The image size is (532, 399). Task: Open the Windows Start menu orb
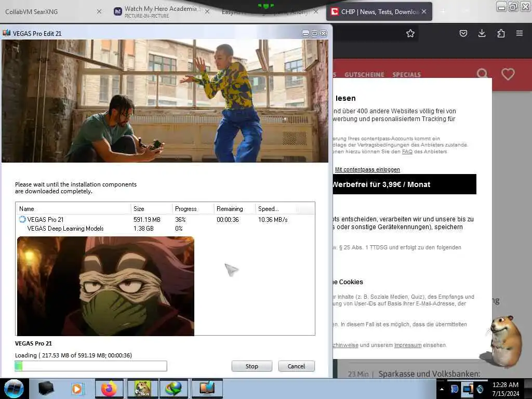click(x=14, y=389)
